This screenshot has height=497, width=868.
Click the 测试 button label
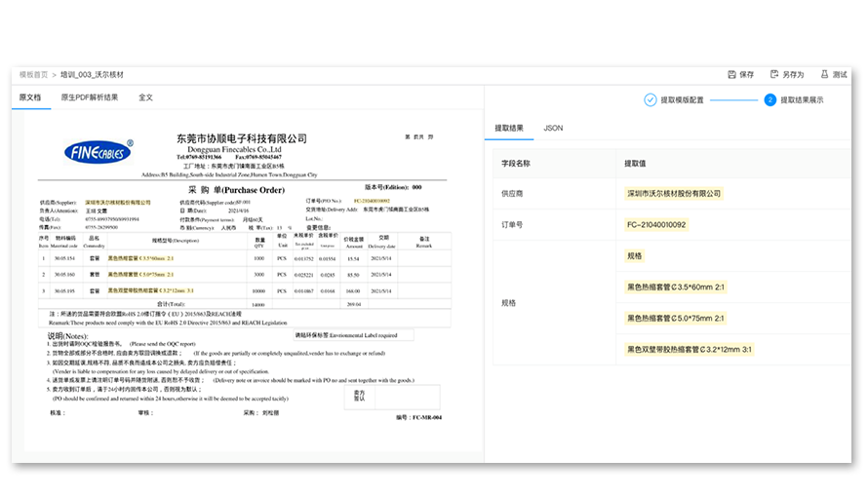coord(840,75)
